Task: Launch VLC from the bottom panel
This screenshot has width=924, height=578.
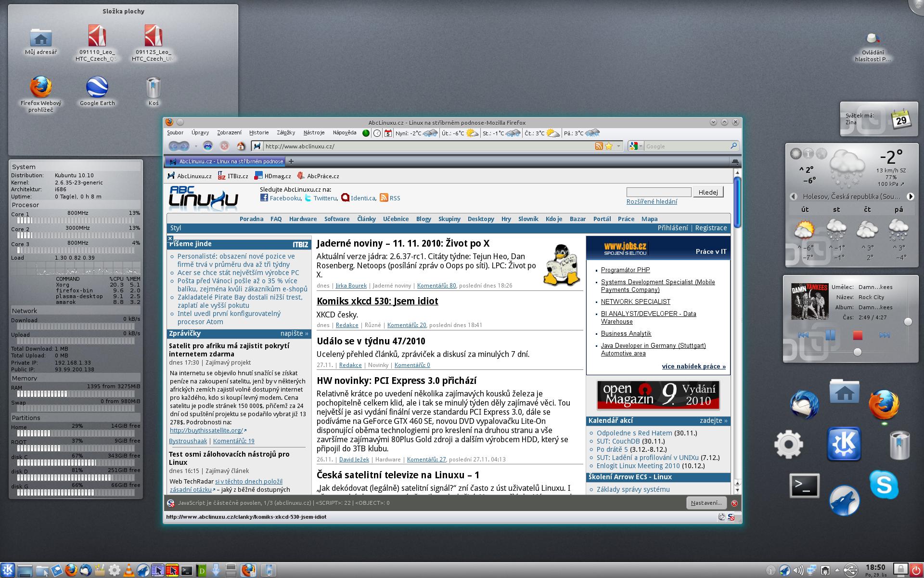Action: pos(128,570)
